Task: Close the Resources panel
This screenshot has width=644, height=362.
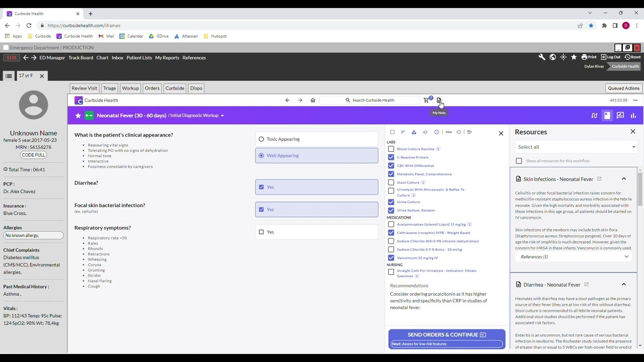Action: click(633, 132)
